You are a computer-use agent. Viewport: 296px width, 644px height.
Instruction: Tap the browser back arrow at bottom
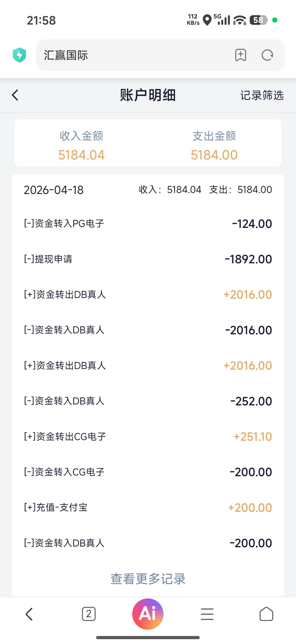point(29,614)
